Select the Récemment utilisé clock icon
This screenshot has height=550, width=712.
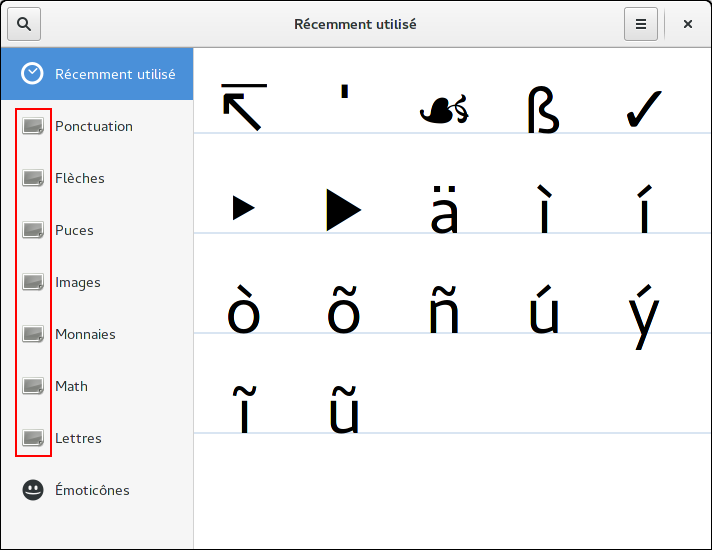33,74
